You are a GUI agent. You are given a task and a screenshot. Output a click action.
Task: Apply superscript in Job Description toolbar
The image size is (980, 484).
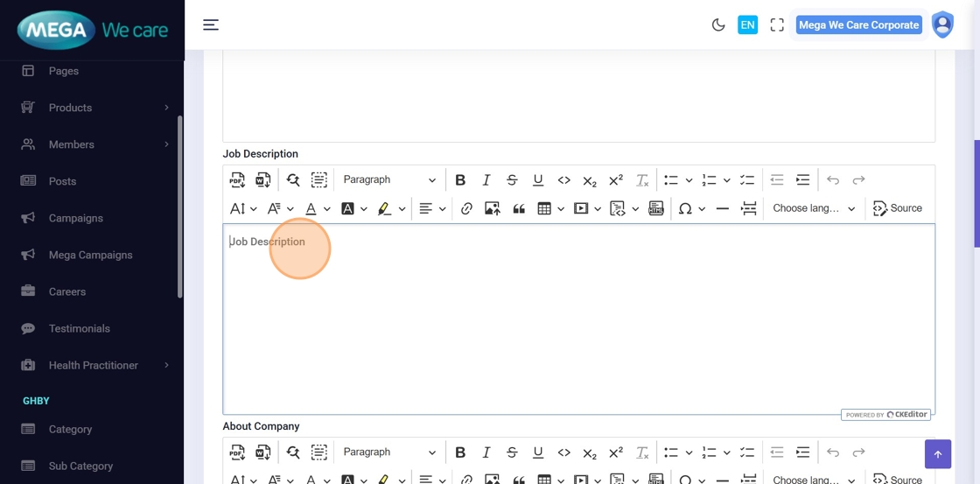tap(616, 180)
